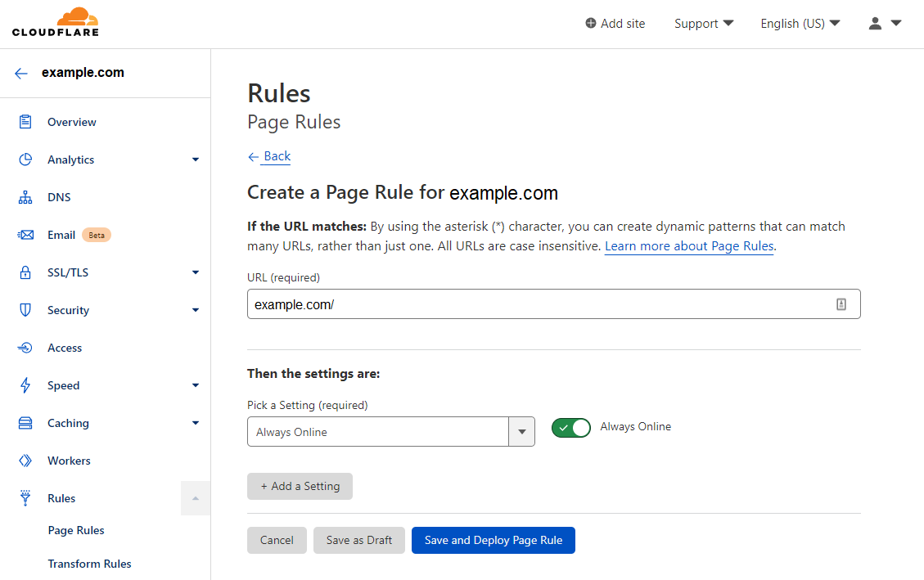Open the account profile menu

tap(884, 24)
